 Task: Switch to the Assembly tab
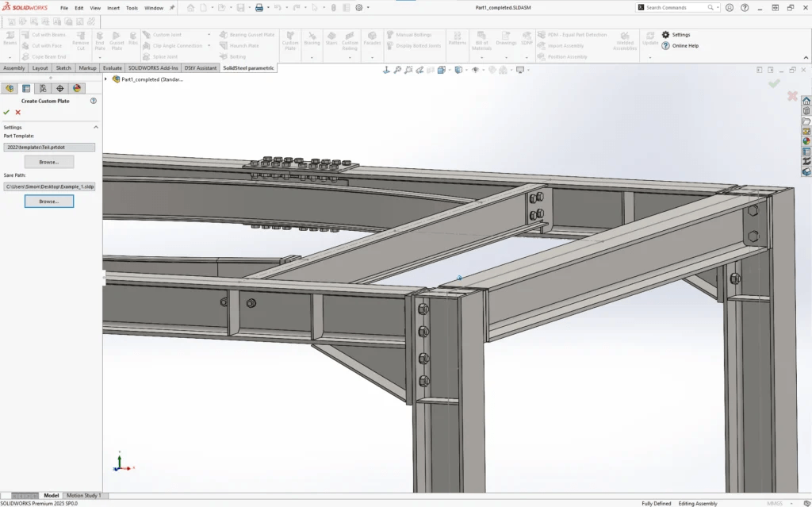pyautogui.click(x=14, y=68)
